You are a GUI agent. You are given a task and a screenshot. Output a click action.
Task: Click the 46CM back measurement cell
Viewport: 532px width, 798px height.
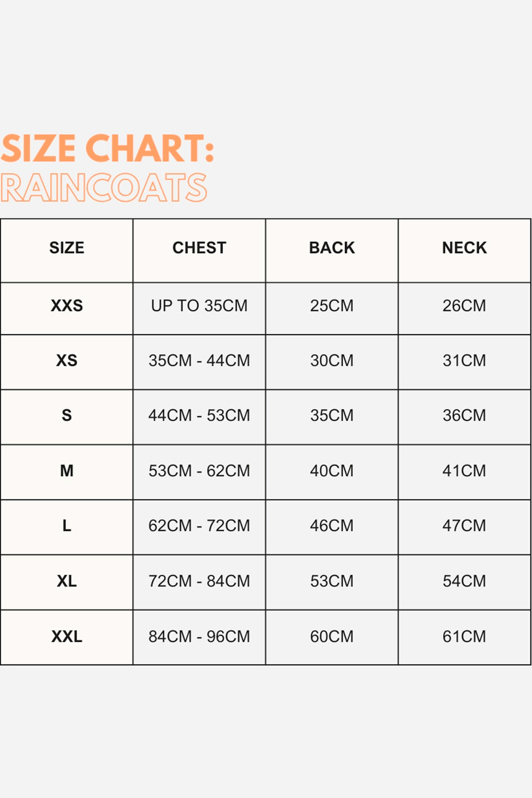pyautogui.click(x=332, y=526)
